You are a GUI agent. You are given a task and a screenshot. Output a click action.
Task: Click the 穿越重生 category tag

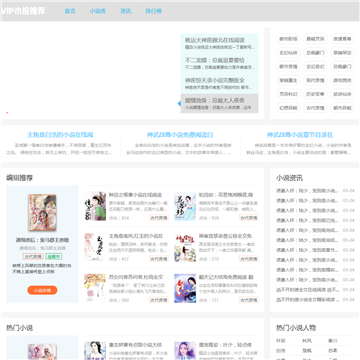(x=288, y=80)
